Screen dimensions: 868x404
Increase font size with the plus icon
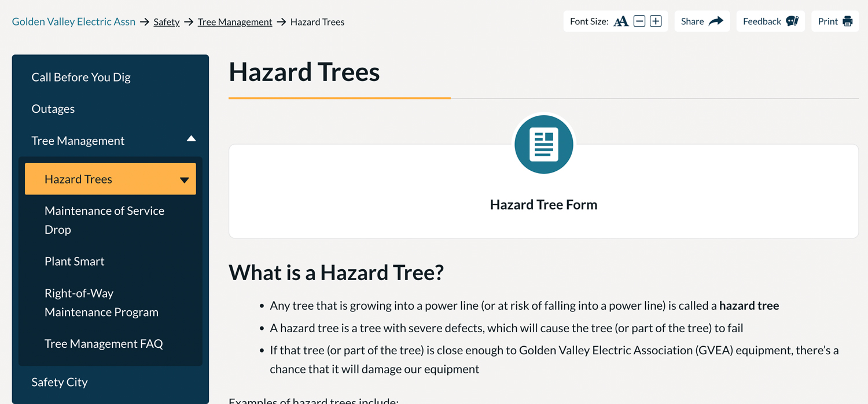[656, 21]
